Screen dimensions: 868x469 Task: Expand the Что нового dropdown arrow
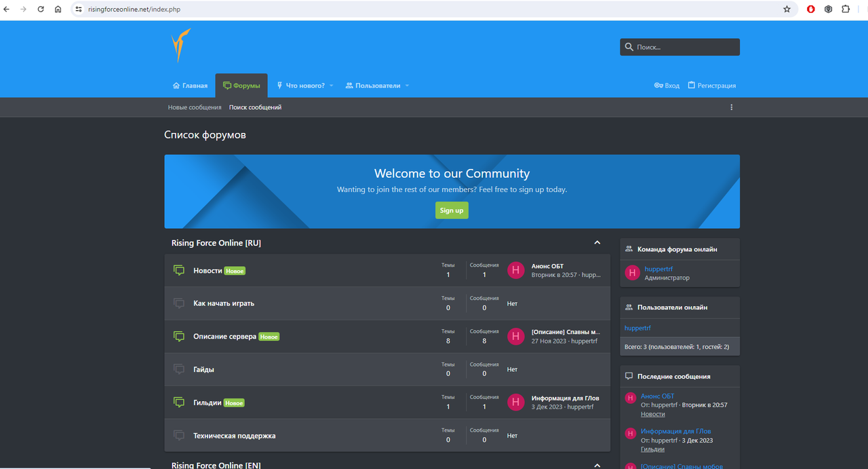click(332, 86)
